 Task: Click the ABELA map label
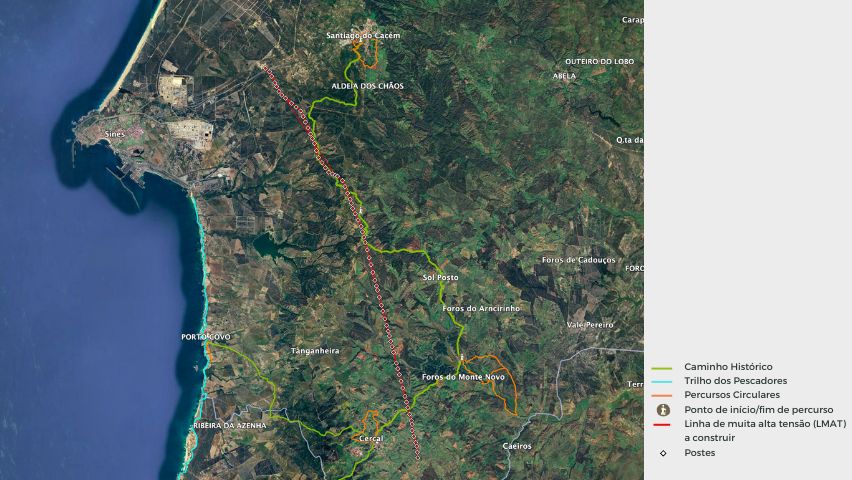(x=564, y=76)
